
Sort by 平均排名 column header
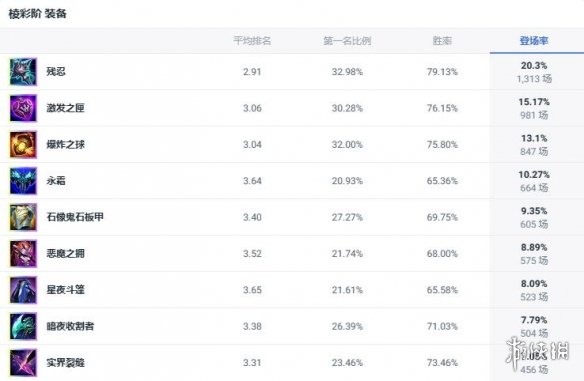pos(252,41)
